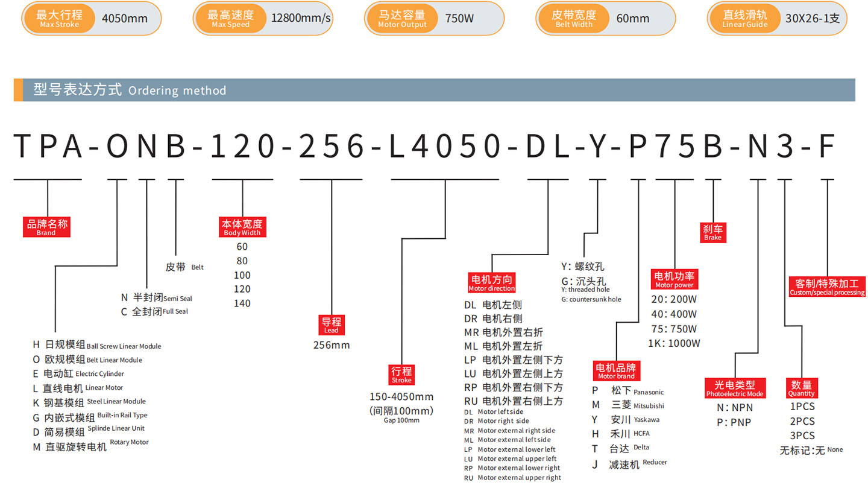The image size is (868, 485).
Task: Click the red Custom/special processing label
Action: tap(827, 287)
